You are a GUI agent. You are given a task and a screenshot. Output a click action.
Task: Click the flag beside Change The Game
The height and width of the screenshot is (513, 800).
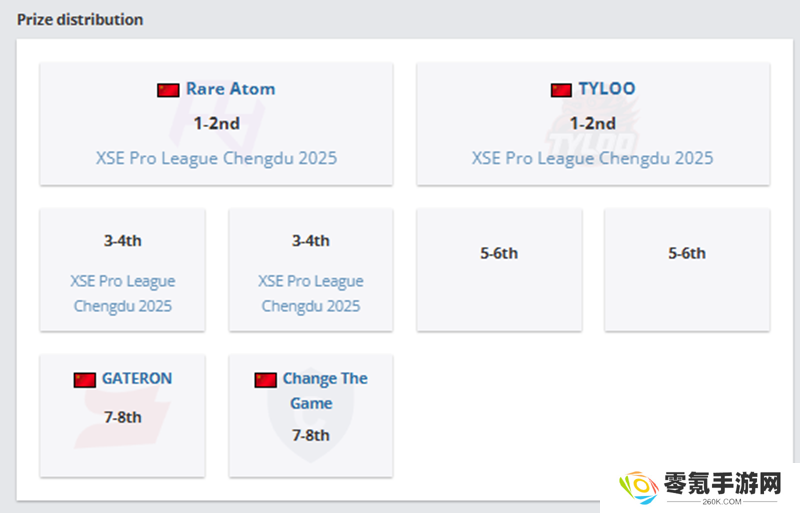(x=265, y=380)
